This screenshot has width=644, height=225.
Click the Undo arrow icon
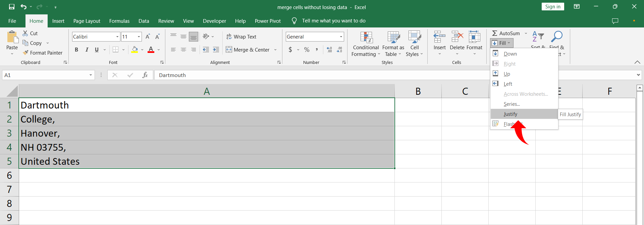(x=23, y=7)
